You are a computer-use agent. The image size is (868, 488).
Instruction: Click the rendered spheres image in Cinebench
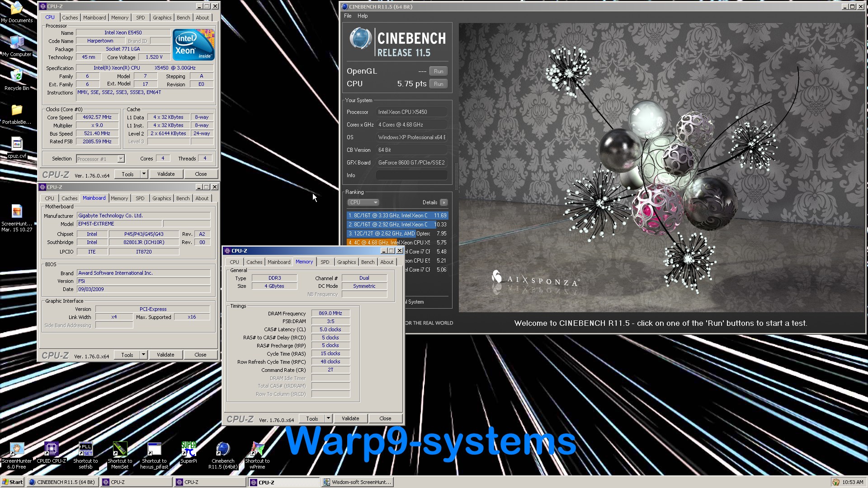tap(661, 167)
